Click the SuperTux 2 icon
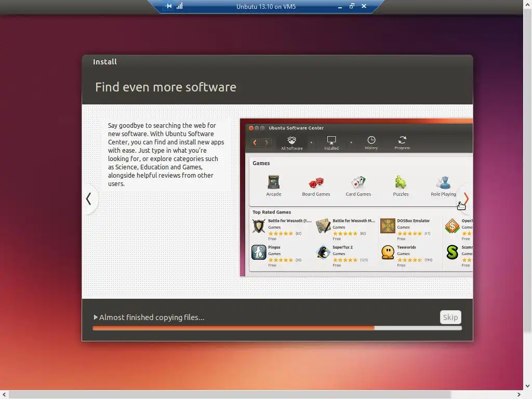Image resolution: width=532 pixels, height=399 pixels. [x=323, y=252]
